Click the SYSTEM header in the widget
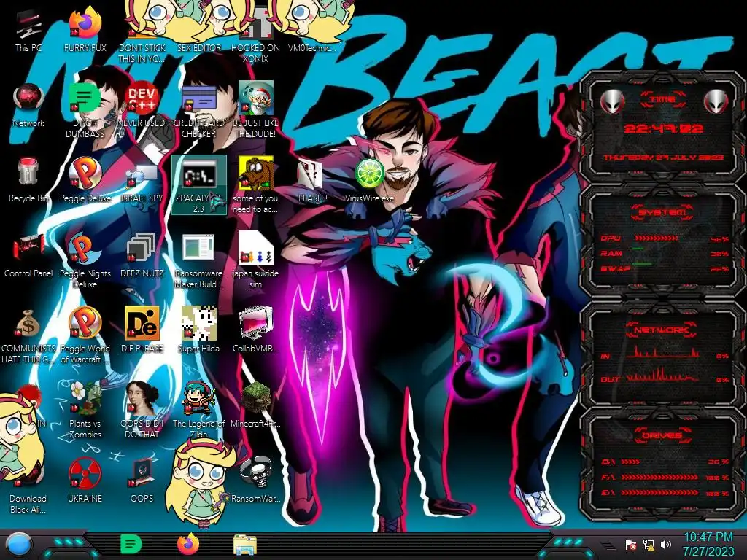This screenshot has width=747, height=560. (662, 212)
